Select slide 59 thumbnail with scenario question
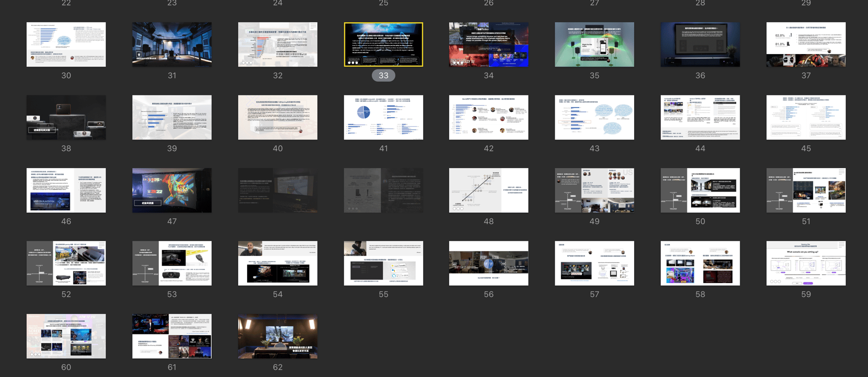Image resolution: width=868 pixels, height=377 pixels. pyautogui.click(x=806, y=263)
